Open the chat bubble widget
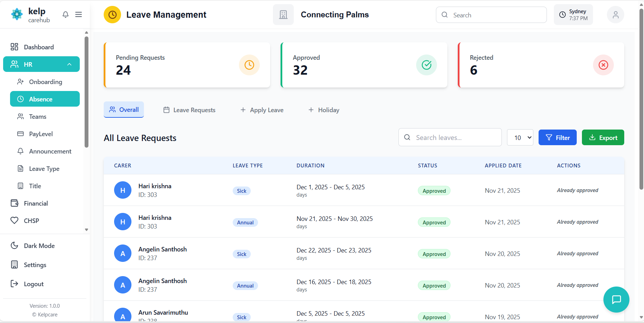The width and height of the screenshot is (644, 323). 616,299
